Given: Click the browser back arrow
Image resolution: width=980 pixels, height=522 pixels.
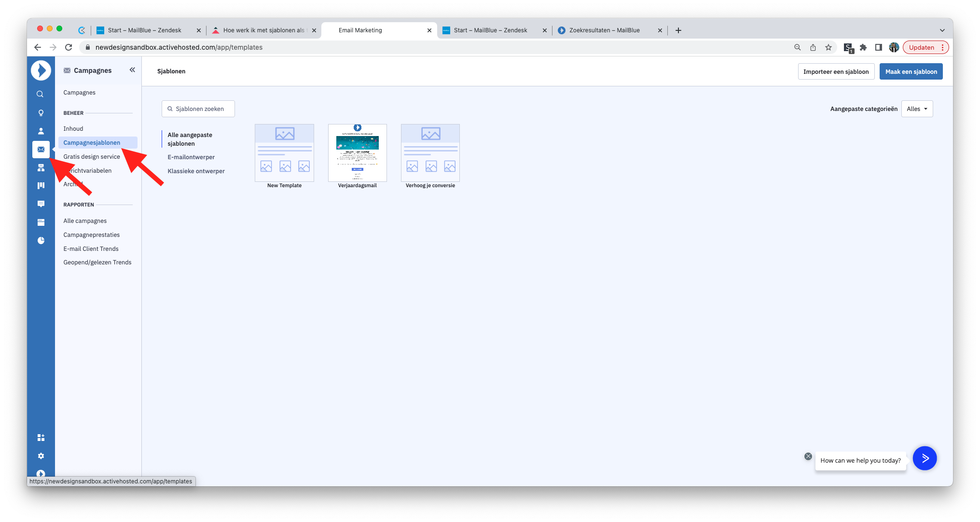Looking at the screenshot, I should coord(38,47).
